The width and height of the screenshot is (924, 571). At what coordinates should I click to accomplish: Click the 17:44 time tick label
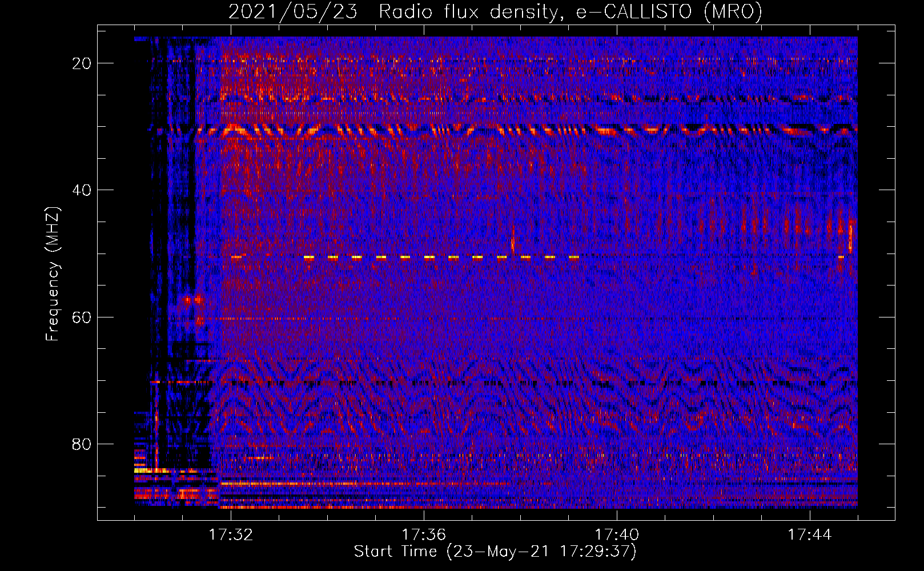(810, 534)
